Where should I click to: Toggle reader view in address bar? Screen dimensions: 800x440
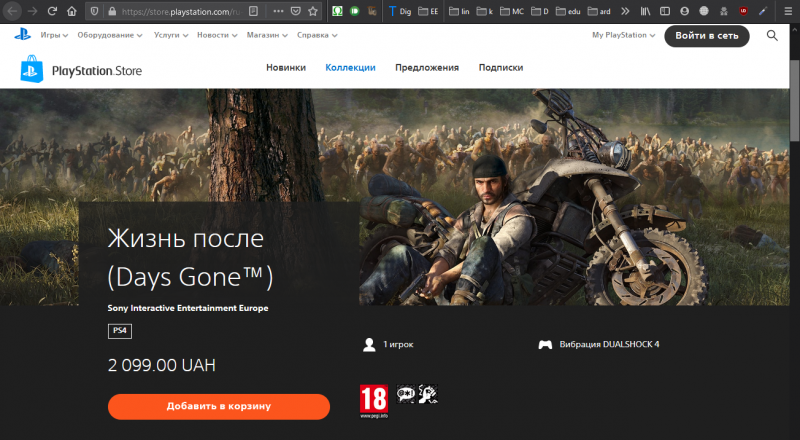[253, 11]
